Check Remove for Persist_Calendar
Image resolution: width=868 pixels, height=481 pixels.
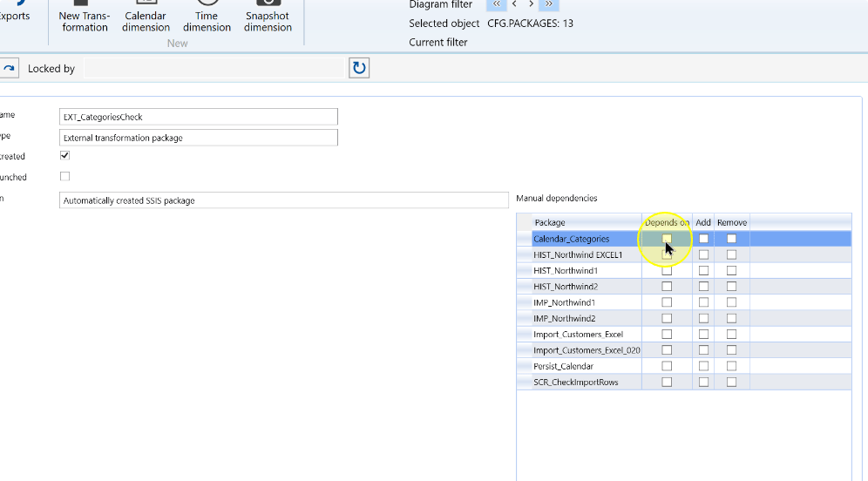[x=731, y=367]
